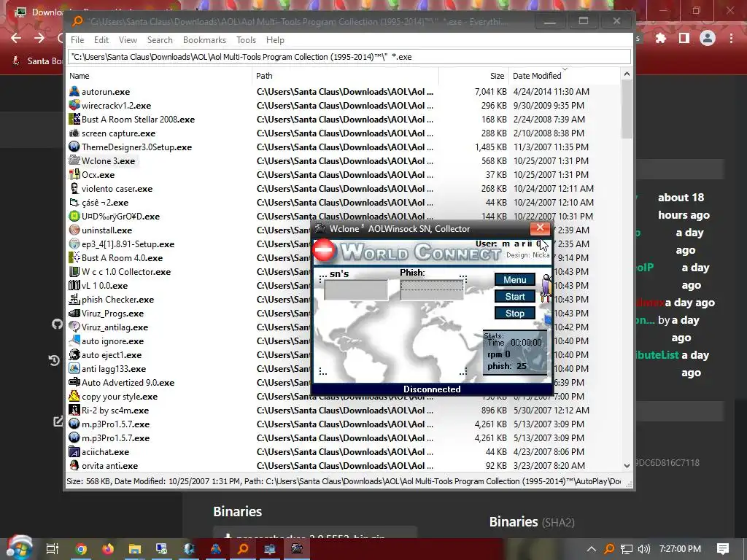Open the Bookmarks menu
The height and width of the screenshot is (560, 747).
click(x=204, y=40)
